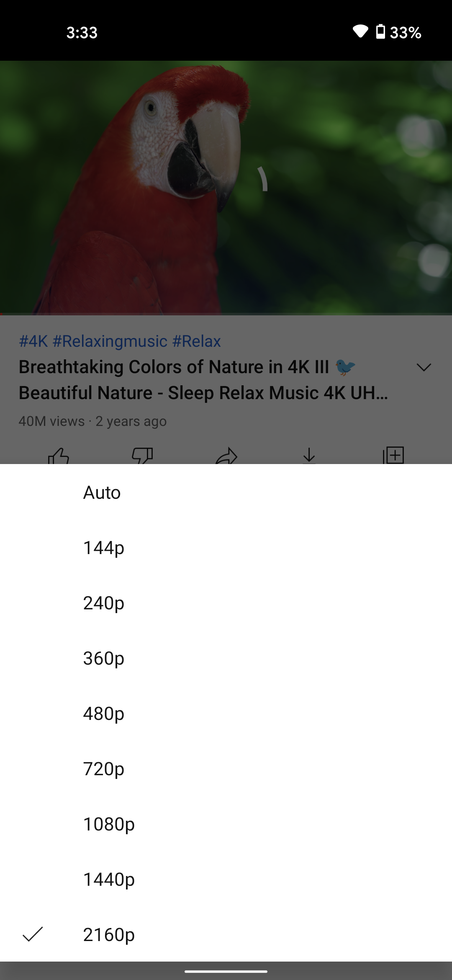Open the #Relaxingmusic hashtag link
Image resolution: width=452 pixels, height=980 pixels.
tap(110, 341)
